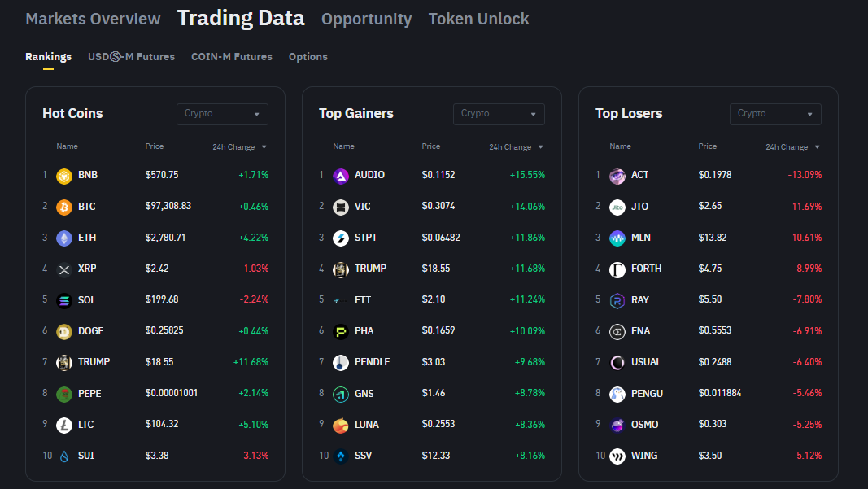
Task: Click the RAY token icon in Top Losers
Action: (x=617, y=300)
